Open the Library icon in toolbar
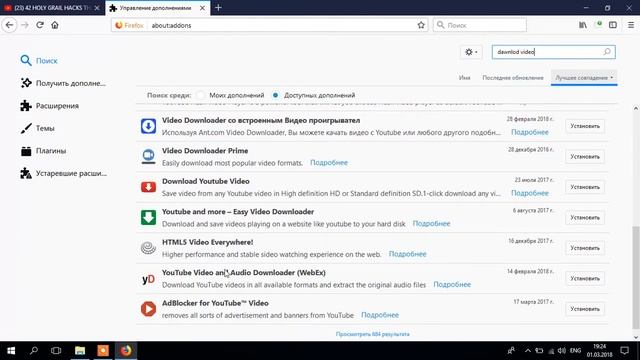 pyautogui.click(x=583, y=25)
